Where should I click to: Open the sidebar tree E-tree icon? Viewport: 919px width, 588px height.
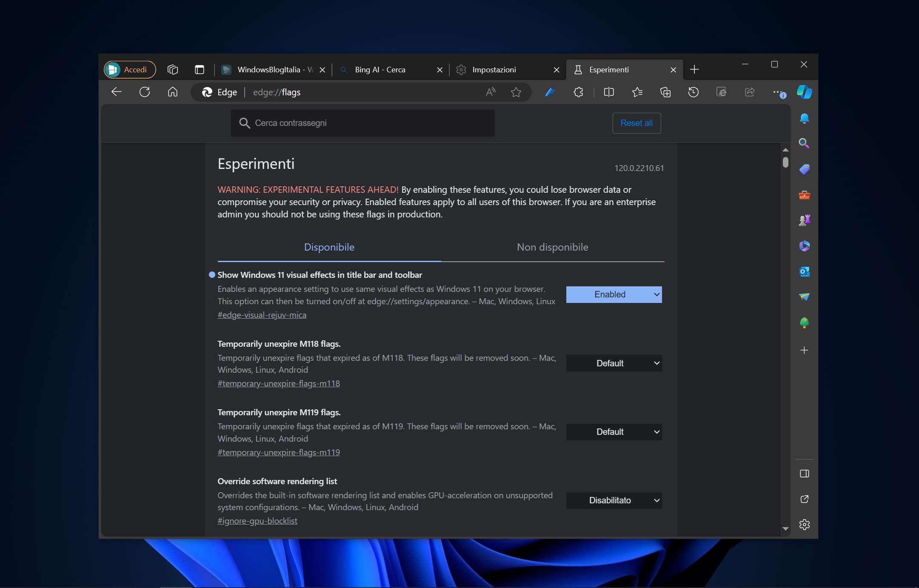coord(804,323)
